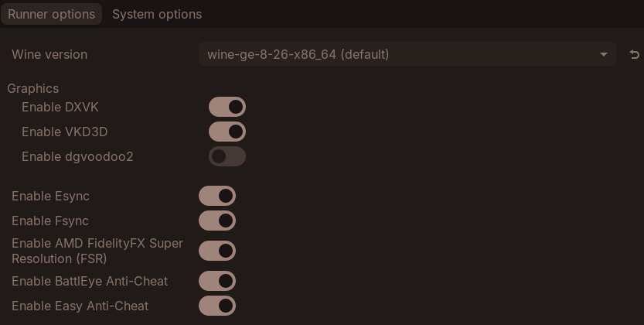The height and width of the screenshot is (325, 644).
Task: Open the System options tab
Action: point(157,14)
